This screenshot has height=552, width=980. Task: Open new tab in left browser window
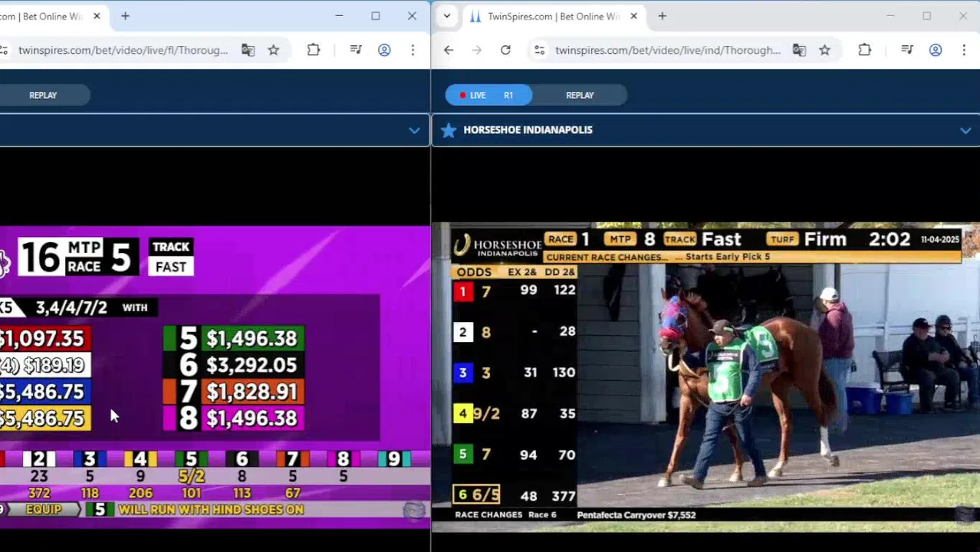point(125,16)
